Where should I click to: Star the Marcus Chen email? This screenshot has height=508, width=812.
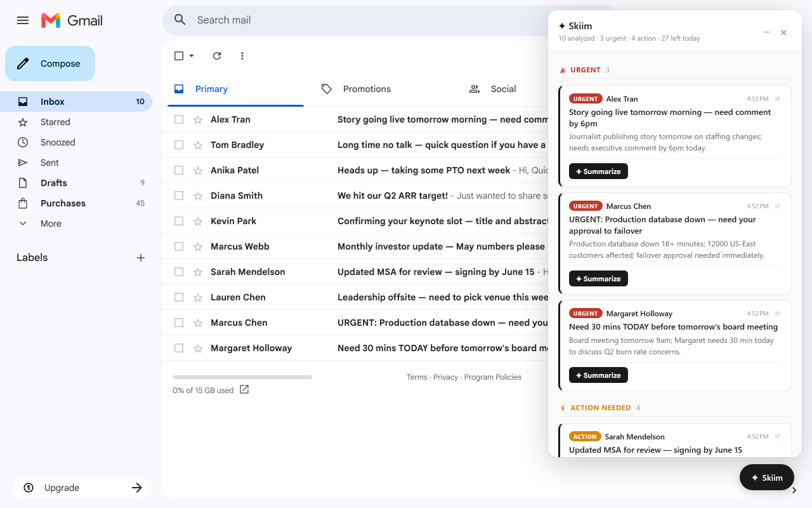click(198, 323)
